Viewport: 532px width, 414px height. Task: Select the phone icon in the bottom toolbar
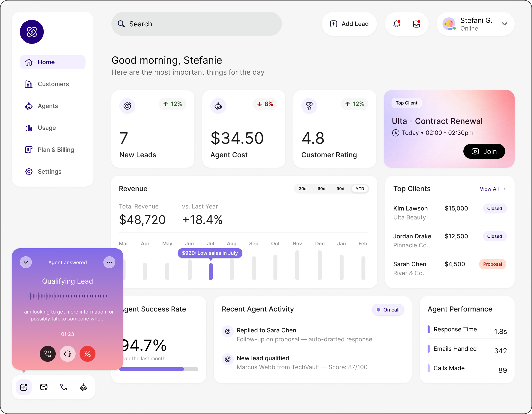[63, 387]
